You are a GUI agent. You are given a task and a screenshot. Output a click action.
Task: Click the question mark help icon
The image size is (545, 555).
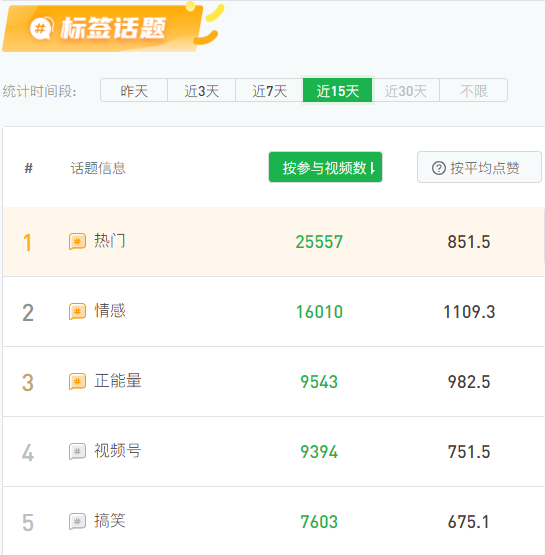pyautogui.click(x=439, y=168)
